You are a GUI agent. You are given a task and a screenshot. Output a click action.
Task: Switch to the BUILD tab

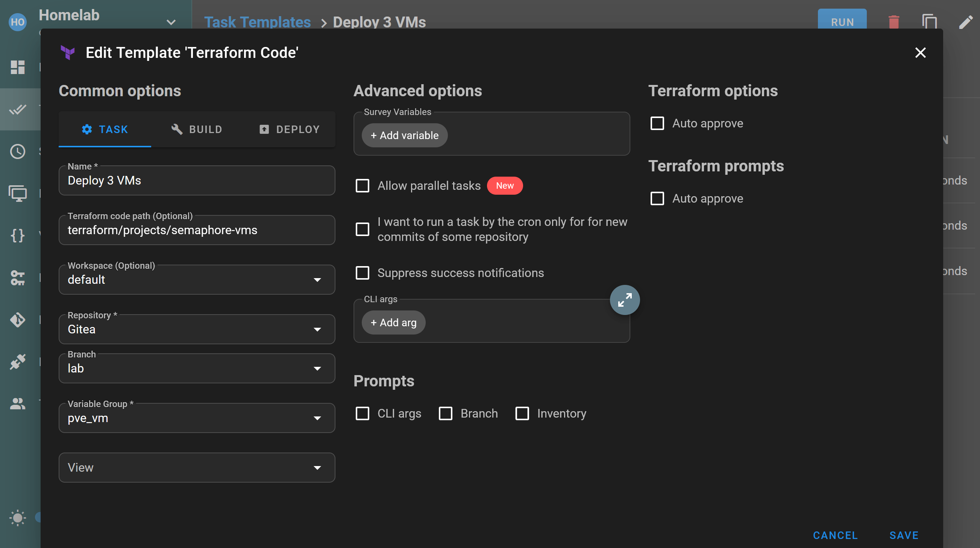tap(197, 129)
